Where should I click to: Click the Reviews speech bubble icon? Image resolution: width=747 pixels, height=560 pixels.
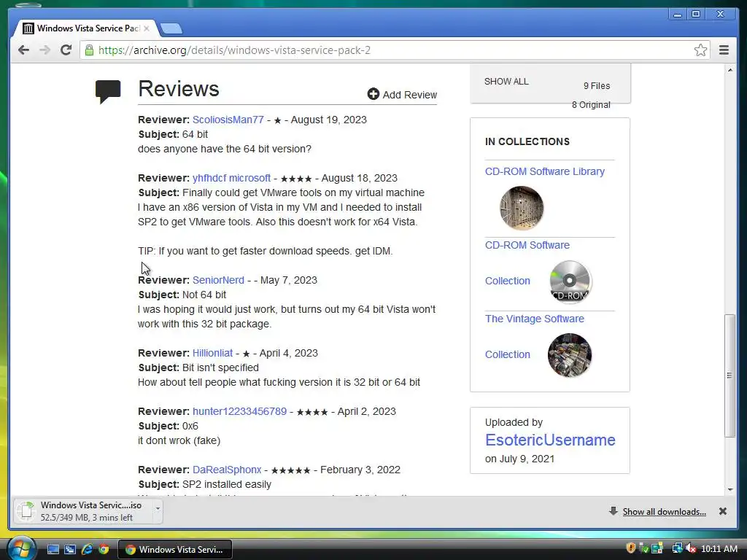108,91
